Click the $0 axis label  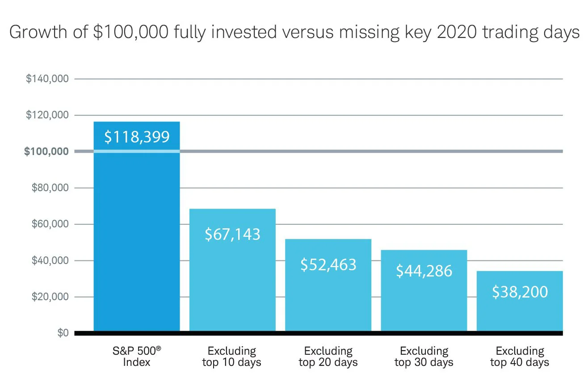click(63, 333)
